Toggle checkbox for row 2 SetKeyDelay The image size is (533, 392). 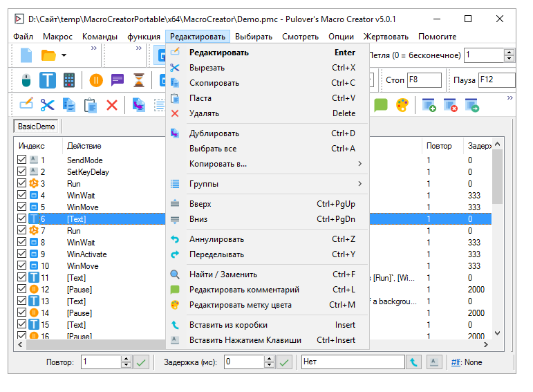pyautogui.click(x=21, y=171)
